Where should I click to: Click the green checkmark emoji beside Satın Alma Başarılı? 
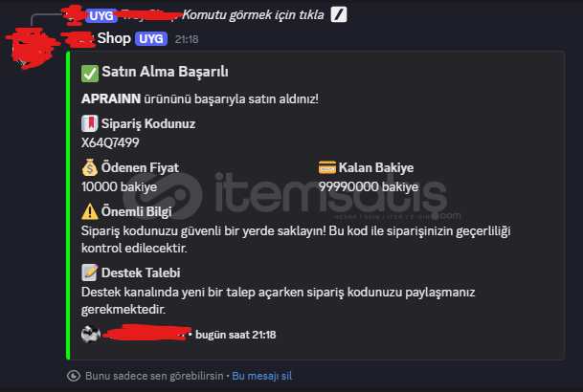[x=90, y=73]
